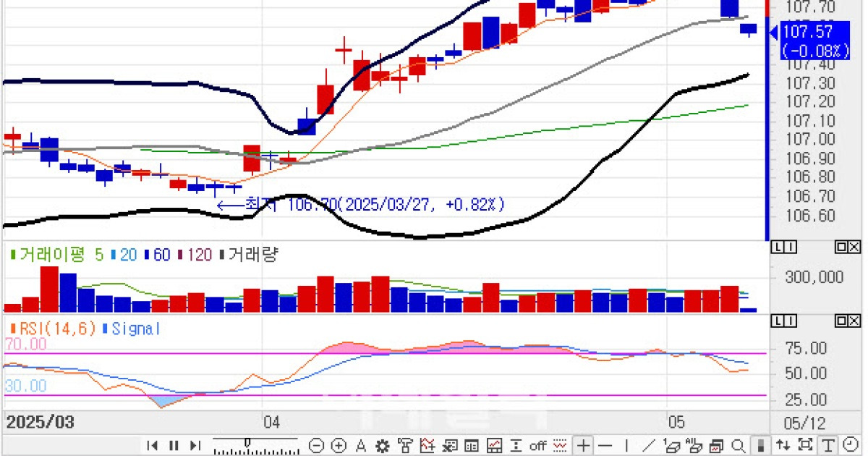Zoom out with the minus circle icon
The height and width of the screenshot is (456, 868).
[x=315, y=445]
